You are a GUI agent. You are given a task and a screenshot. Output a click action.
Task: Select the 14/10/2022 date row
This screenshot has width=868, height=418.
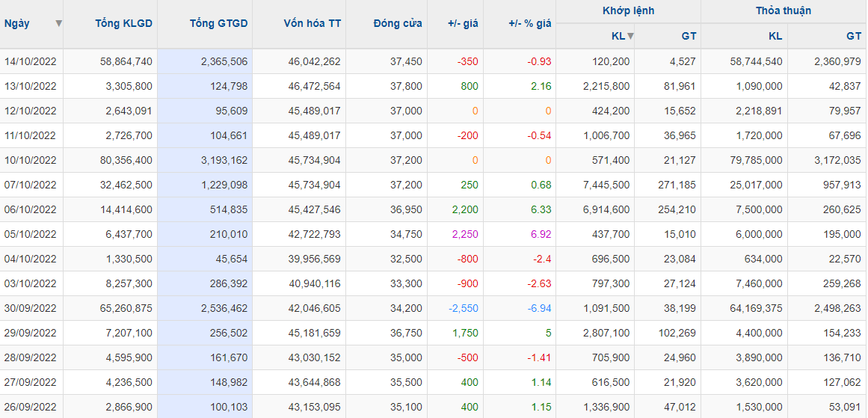click(x=31, y=61)
